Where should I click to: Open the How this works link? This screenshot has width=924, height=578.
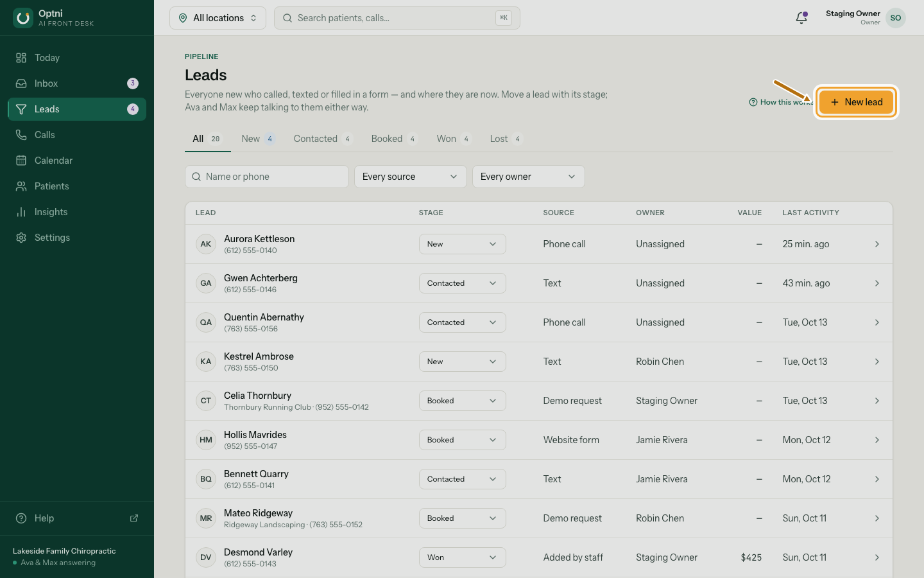pos(782,102)
